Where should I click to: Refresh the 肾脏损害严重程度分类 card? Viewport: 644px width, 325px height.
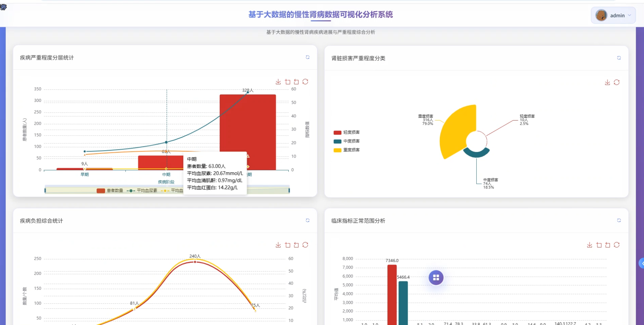[x=619, y=58]
